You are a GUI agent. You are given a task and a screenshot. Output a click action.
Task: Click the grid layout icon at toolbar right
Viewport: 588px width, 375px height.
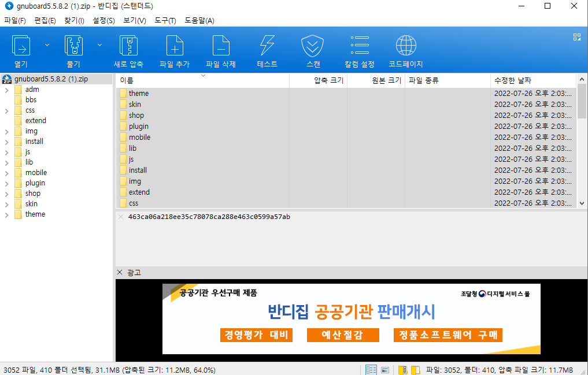(x=577, y=37)
